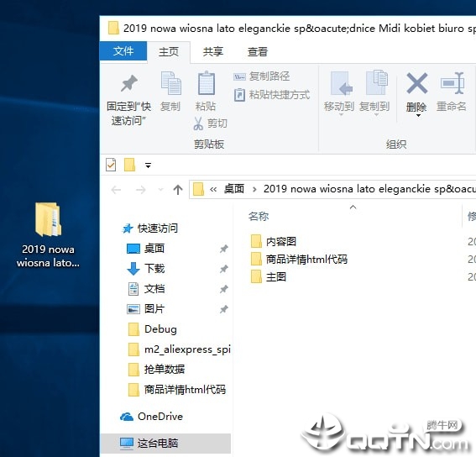
Task: Click Quick access (快速访问) in the sidebar
Action: coord(150,228)
